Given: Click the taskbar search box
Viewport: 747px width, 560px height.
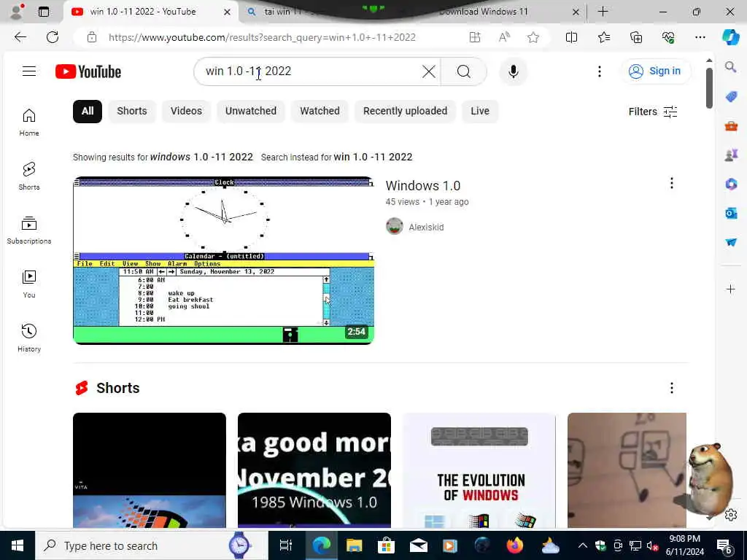Looking at the screenshot, I should point(152,545).
